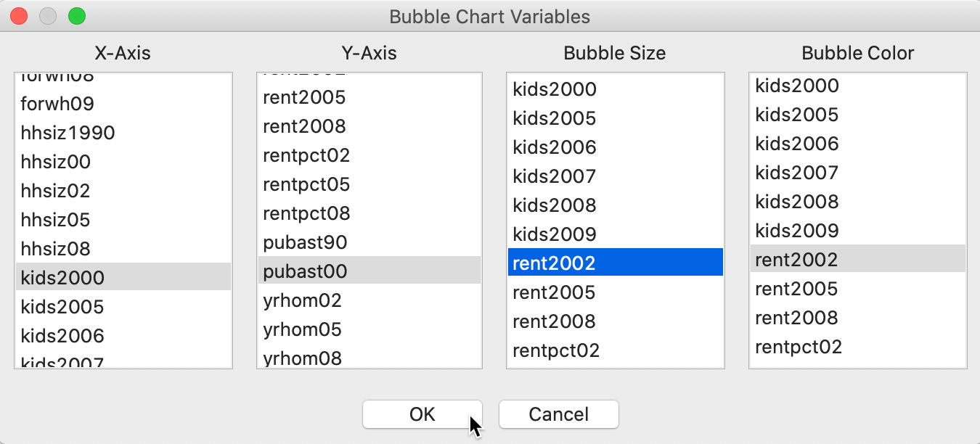
Task: Select rentpct05 in Y-Axis list
Action: [x=369, y=184]
